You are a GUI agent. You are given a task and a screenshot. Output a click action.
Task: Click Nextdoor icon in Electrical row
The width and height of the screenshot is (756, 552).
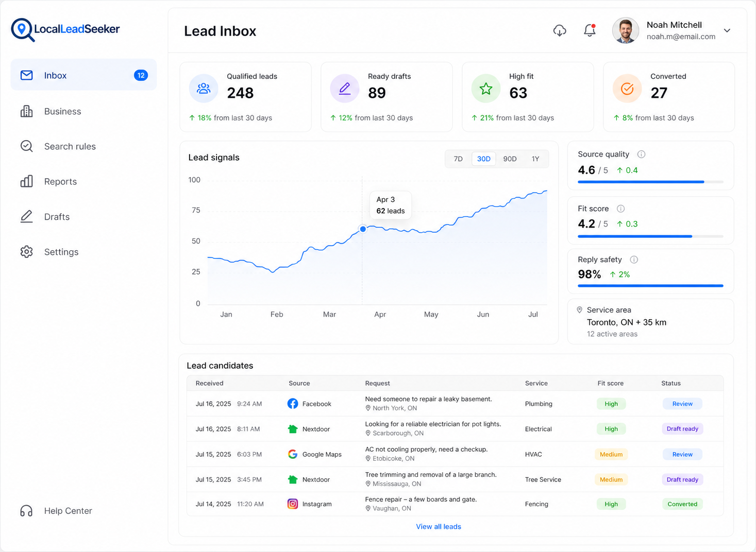click(x=293, y=429)
